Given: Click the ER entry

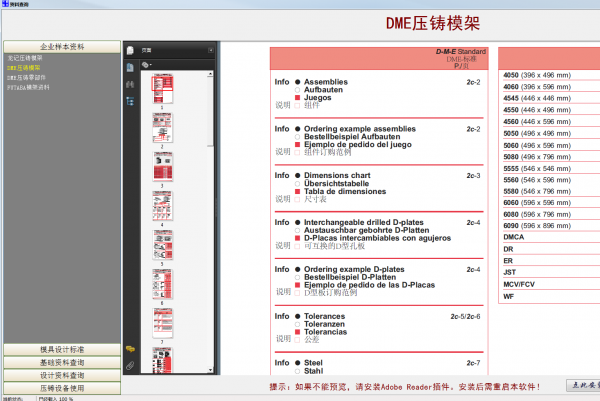Looking at the screenshot, I should pos(508,261).
